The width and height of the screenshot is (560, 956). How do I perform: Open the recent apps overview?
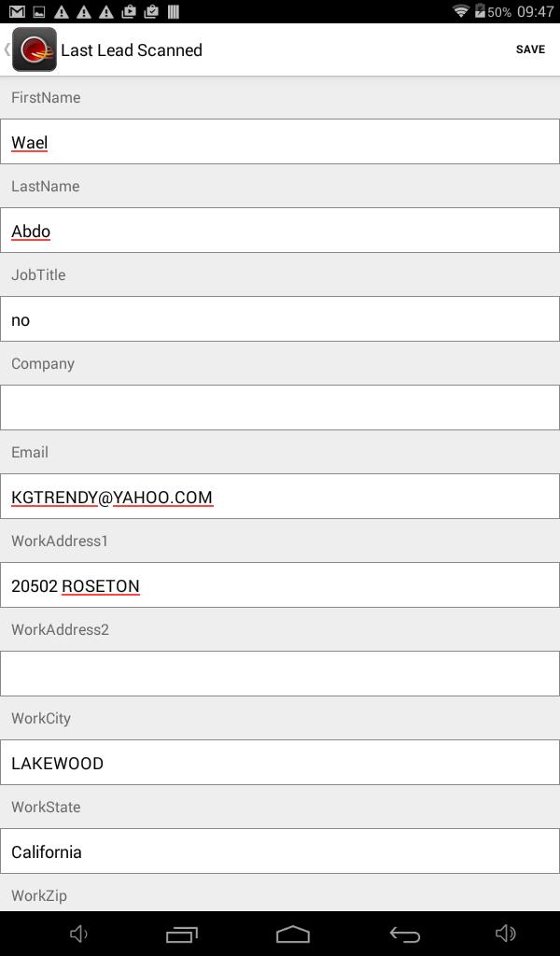(x=182, y=934)
